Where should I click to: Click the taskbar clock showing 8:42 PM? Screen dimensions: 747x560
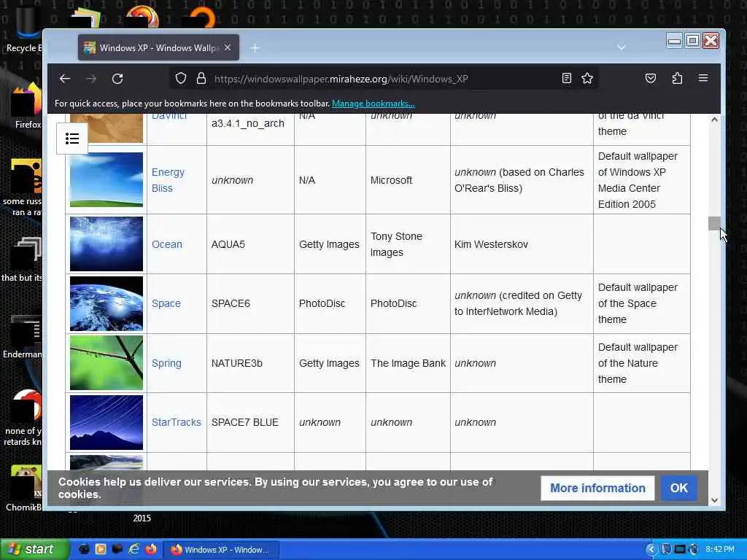pyautogui.click(x=720, y=550)
